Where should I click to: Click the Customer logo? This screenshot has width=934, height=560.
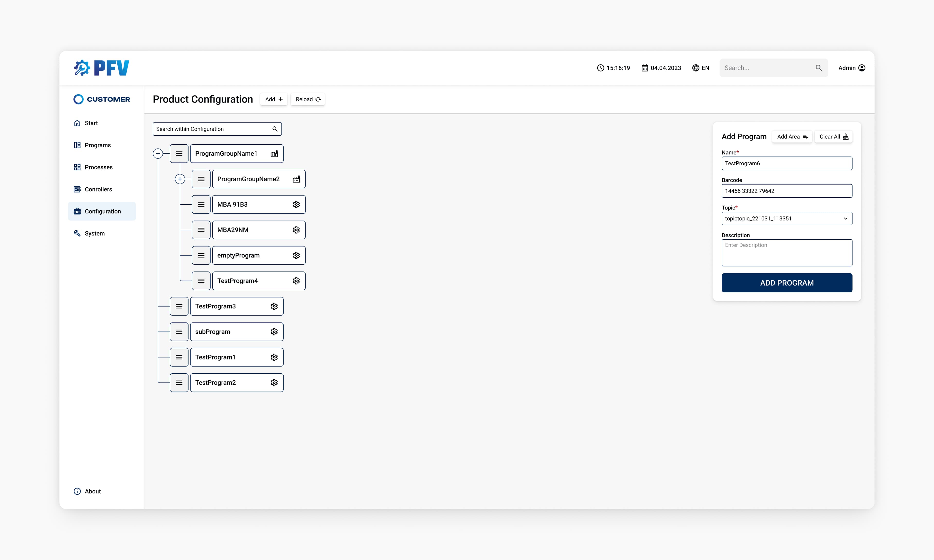pos(102,99)
